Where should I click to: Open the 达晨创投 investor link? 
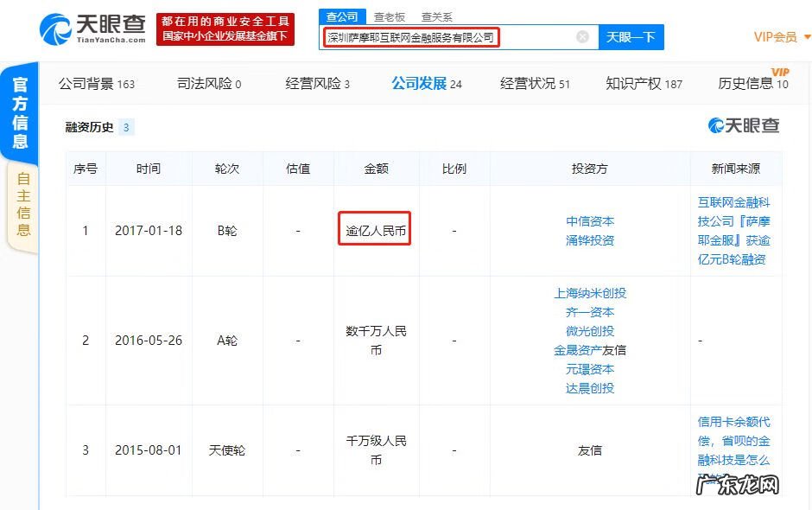click(x=590, y=389)
